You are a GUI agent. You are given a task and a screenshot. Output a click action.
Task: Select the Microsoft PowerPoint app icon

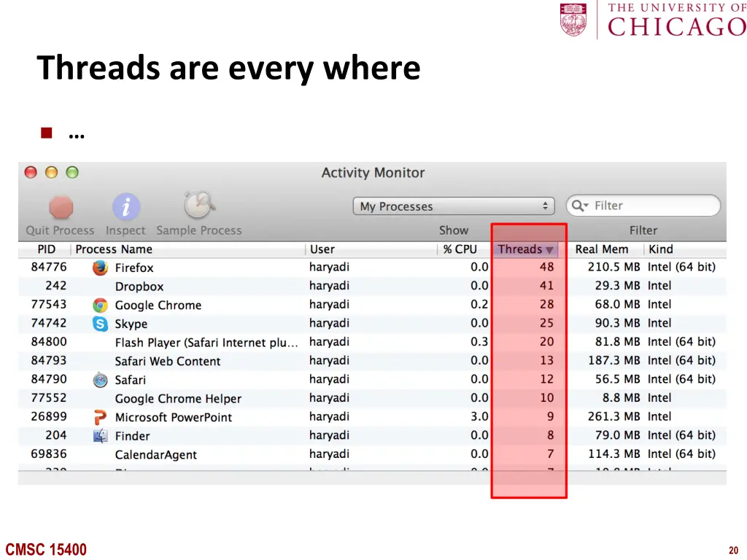pyautogui.click(x=100, y=417)
